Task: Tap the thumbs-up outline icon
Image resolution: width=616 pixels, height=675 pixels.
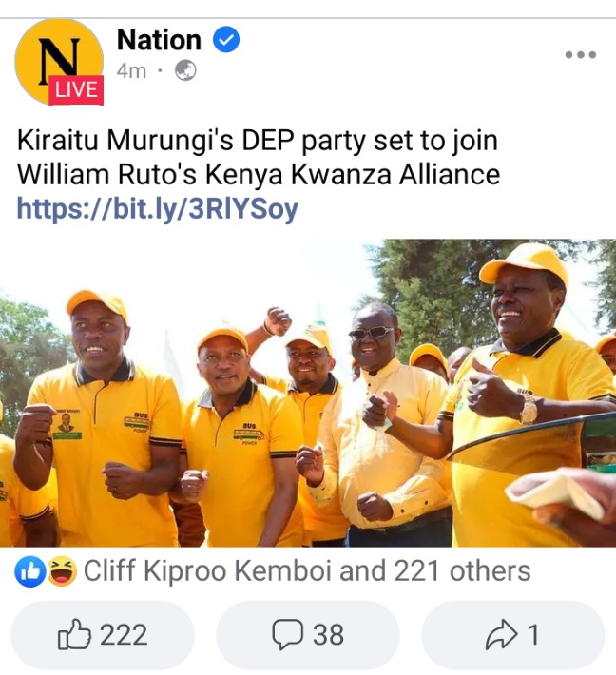Action: pos(74,634)
